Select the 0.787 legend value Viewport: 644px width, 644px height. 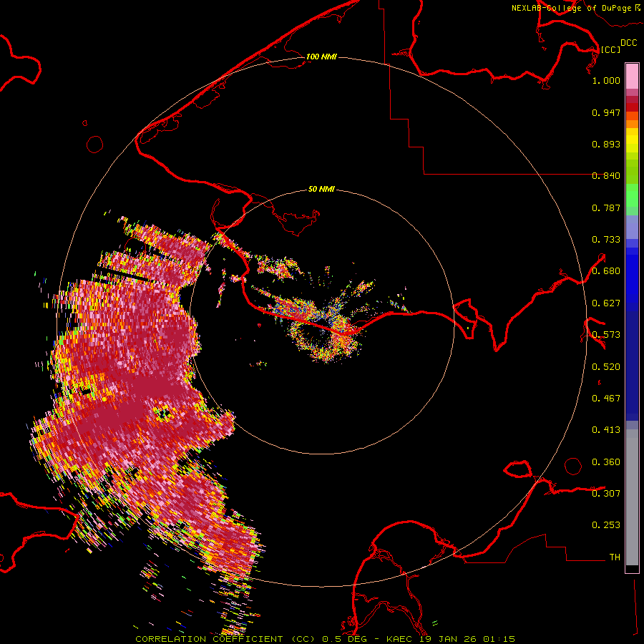click(606, 208)
